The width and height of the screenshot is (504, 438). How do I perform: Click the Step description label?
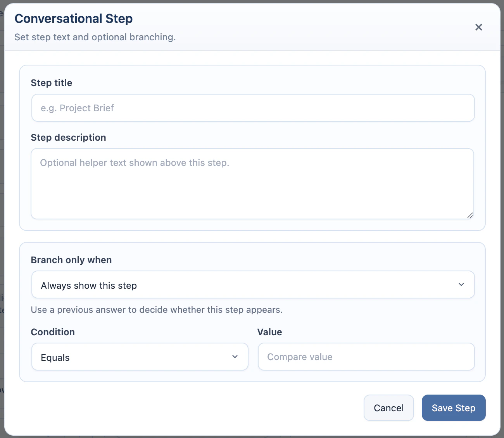tap(68, 138)
